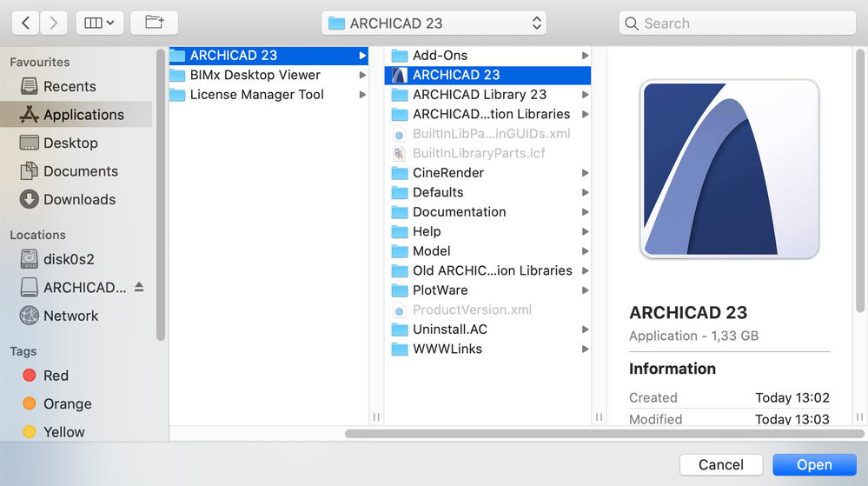Open the ARCHICAD 23 path popup menu
The height and width of the screenshot is (486, 868).
tap(434, 23)
